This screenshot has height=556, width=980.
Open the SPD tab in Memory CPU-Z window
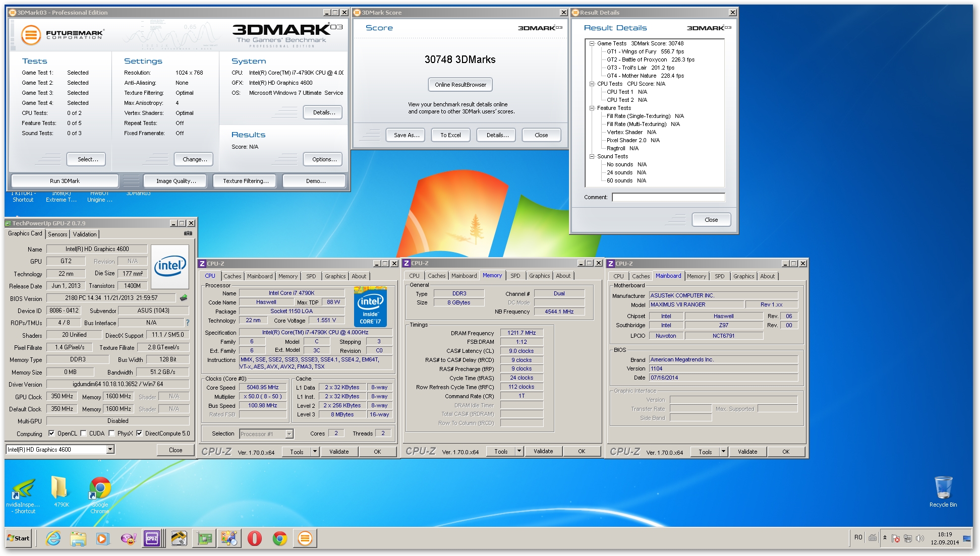[515, 276]
